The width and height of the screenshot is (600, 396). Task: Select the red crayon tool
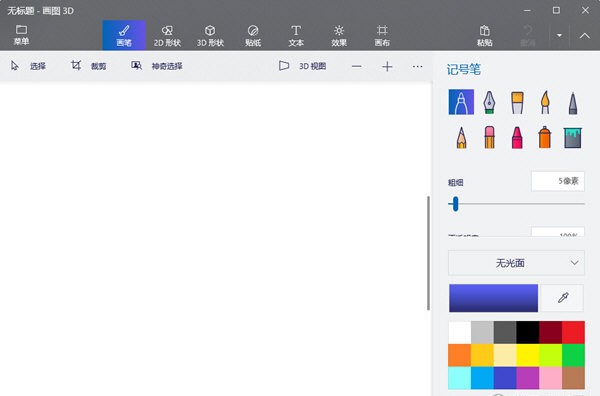point(517,137)
